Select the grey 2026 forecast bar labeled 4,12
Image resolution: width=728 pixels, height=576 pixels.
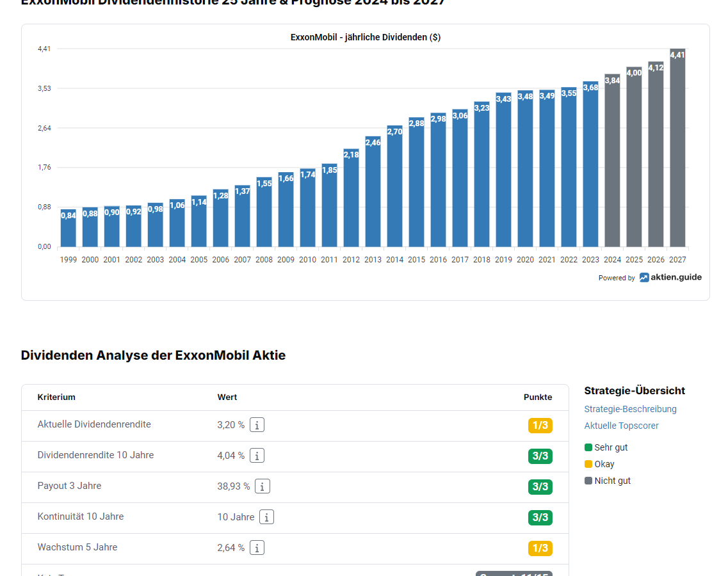click(656, 154)
